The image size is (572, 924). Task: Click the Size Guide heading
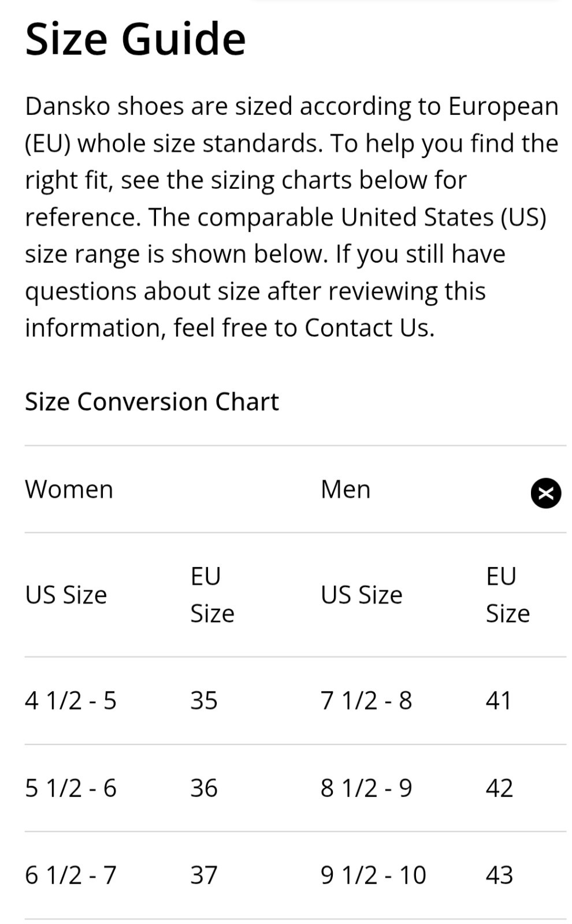(136, 39)
